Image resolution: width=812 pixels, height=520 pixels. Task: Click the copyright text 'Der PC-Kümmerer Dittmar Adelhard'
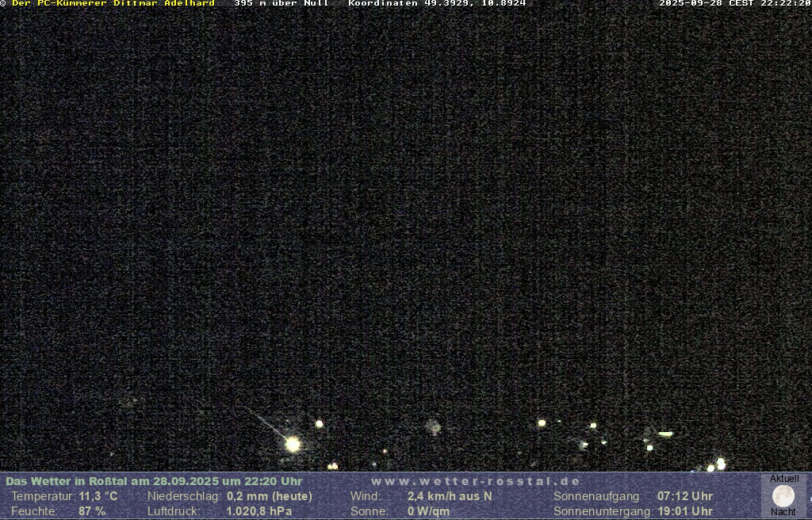[x=113, y=4]
